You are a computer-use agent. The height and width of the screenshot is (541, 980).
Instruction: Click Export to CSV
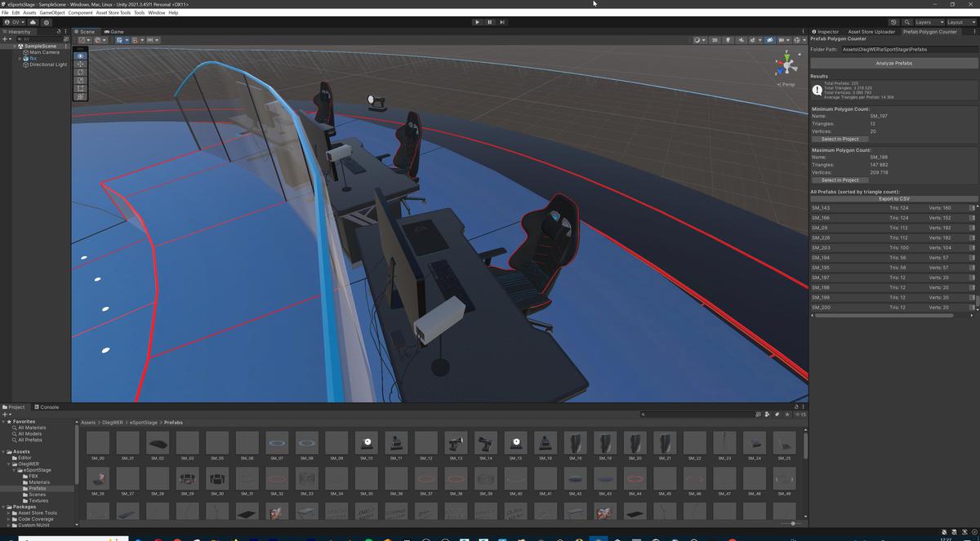point(893,198)
